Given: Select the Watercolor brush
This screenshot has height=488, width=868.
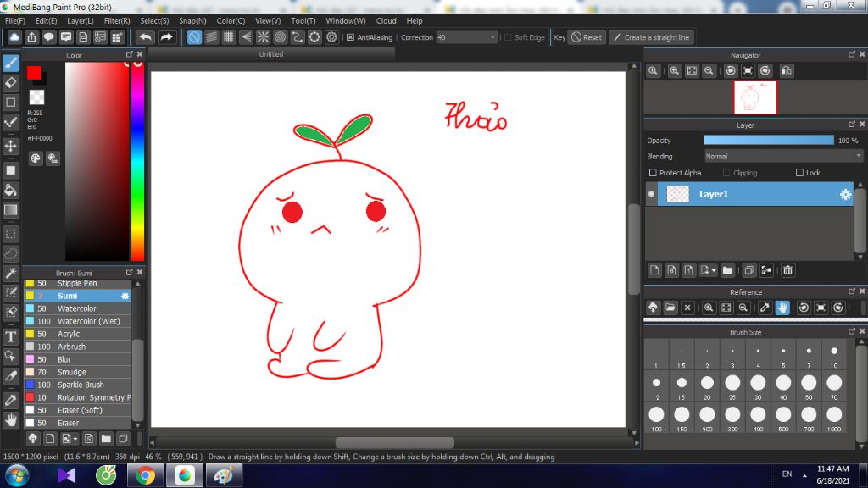Looking at the screenshot, I should pos(77,308).
